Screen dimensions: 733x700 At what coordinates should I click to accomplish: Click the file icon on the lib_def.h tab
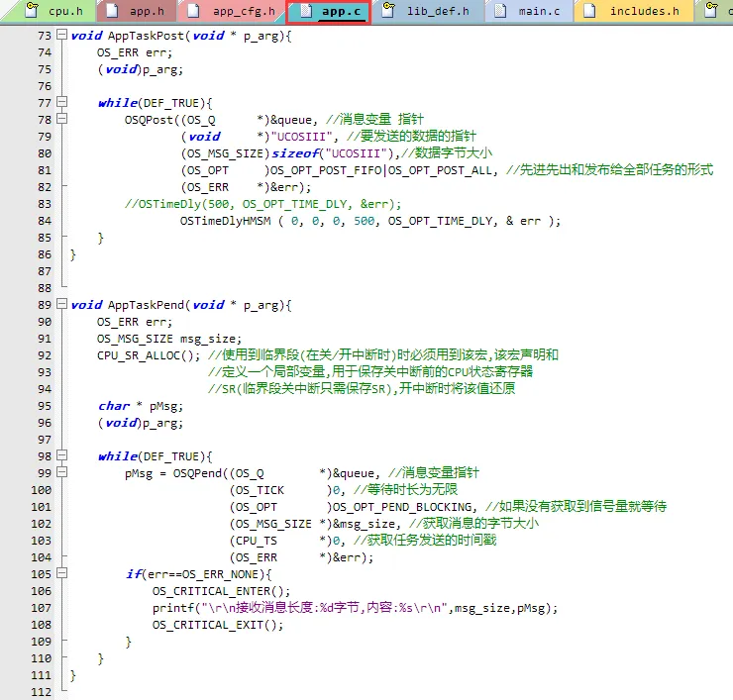click(388, 12)
